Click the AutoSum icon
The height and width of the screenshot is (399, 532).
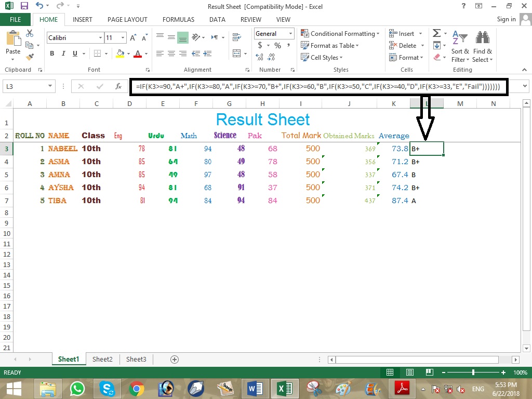coord(436,33)
